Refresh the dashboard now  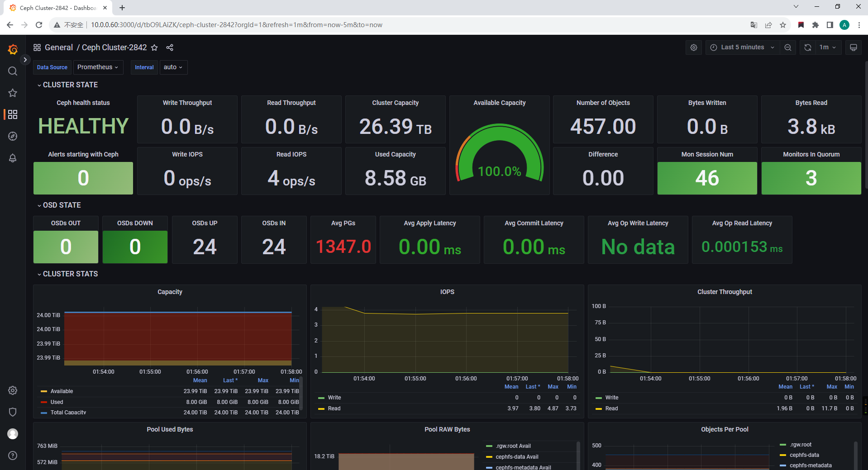[x=808, y=47]
